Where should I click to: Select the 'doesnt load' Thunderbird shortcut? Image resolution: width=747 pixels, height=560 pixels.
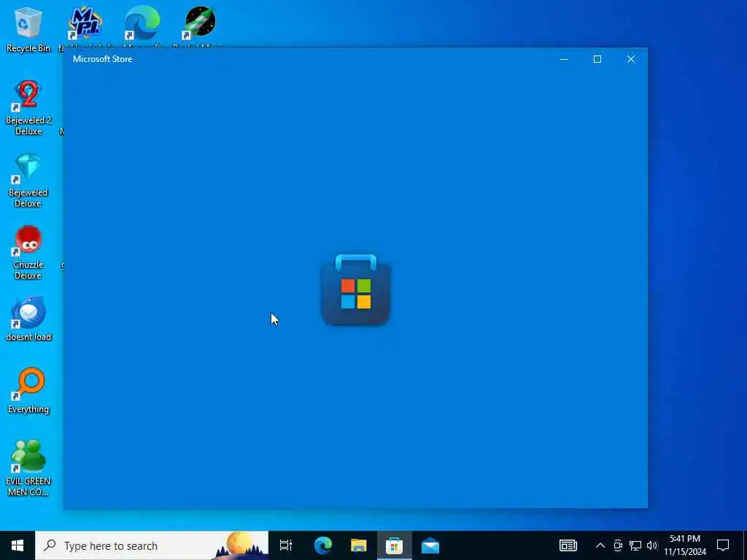(28, 319)
